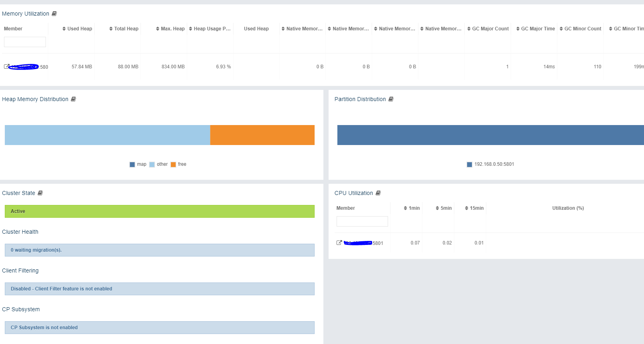Open docs icon beside Cluster State

40,193
